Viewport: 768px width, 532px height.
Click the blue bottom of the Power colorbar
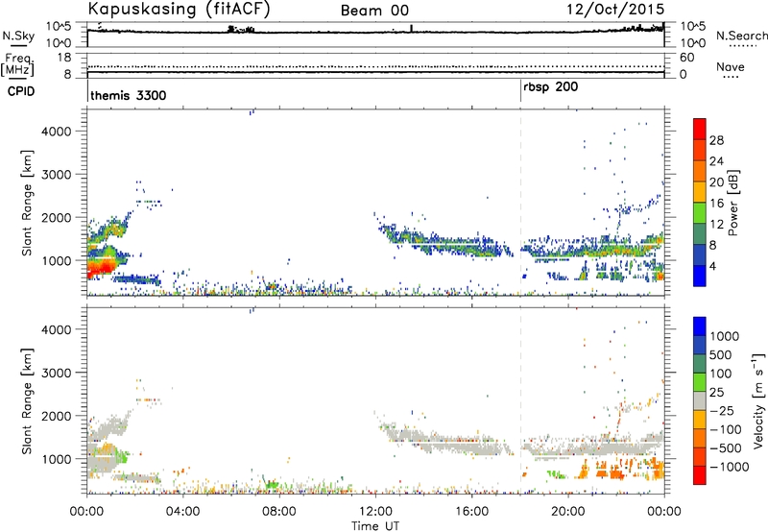coord(700,276)
